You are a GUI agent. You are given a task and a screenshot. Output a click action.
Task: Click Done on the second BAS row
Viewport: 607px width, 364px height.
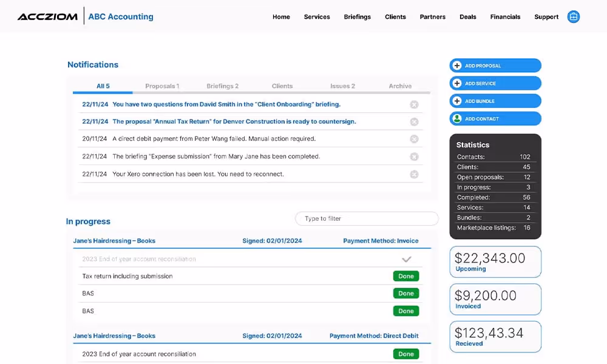406,311
